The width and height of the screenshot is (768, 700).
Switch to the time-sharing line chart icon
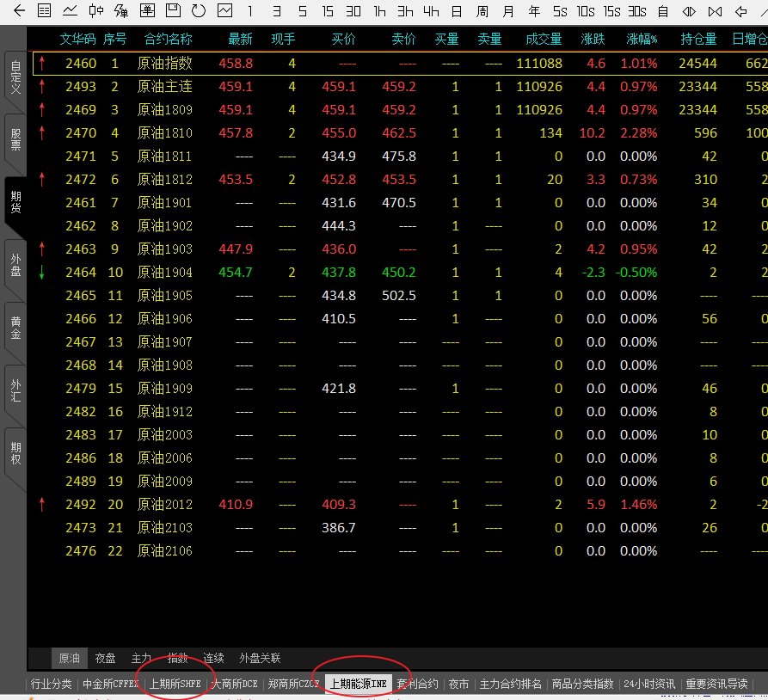point(70,11)
